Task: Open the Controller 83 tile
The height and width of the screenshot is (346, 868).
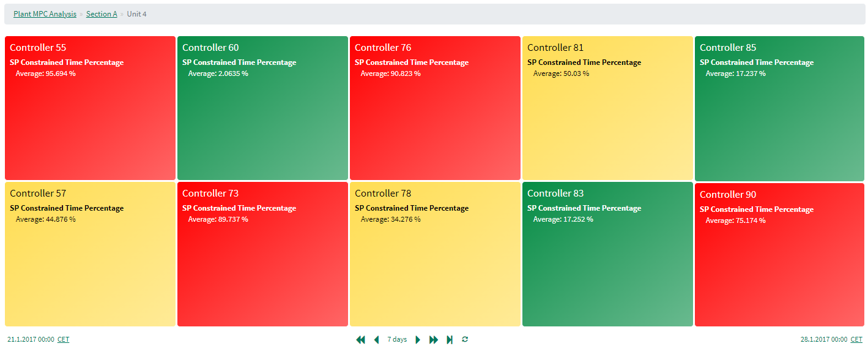Action: click(607, 254)
